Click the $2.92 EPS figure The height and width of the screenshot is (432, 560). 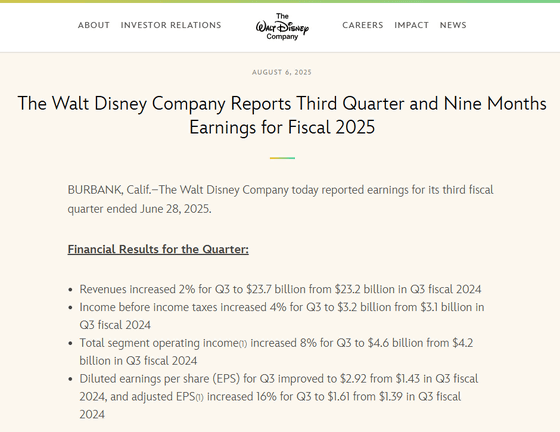[353, 379]
